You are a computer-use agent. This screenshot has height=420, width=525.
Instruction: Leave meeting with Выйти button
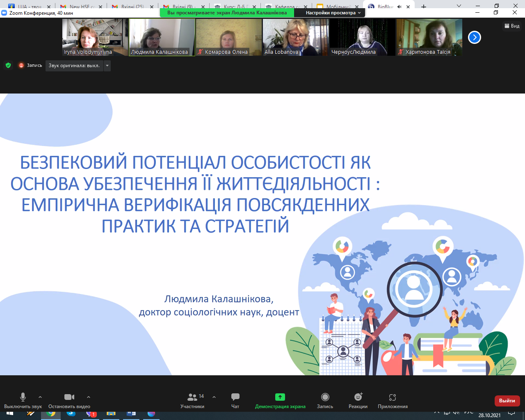(x=507, y=401)
